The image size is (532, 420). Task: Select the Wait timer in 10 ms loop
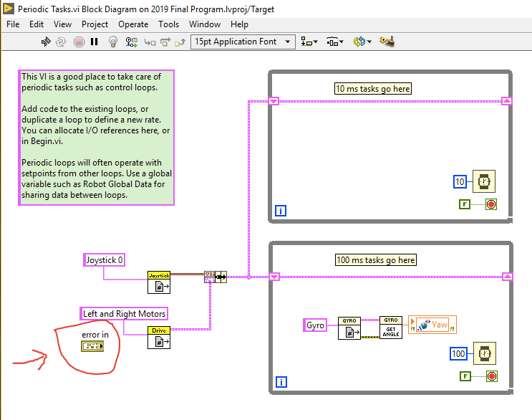(x=484, y=182)
